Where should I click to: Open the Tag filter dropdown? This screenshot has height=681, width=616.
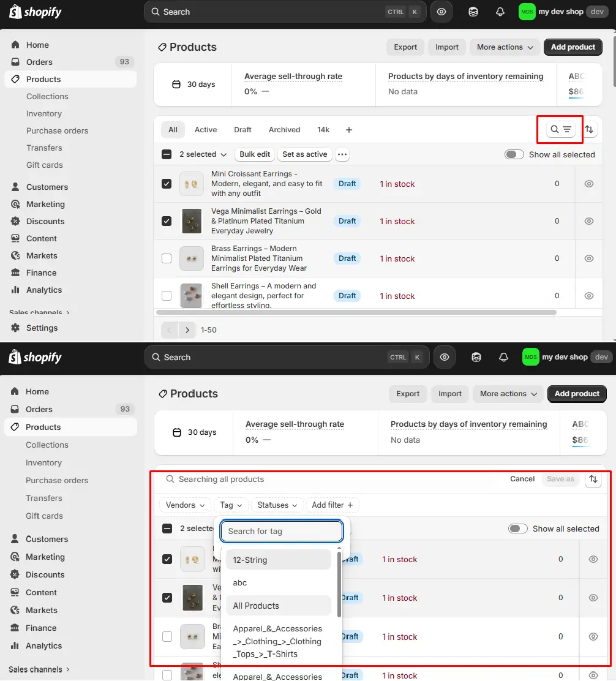click(230, 505)
